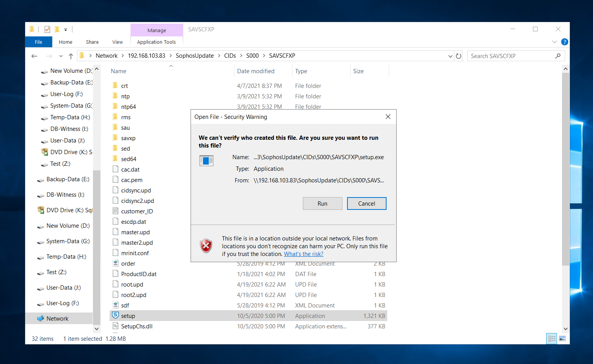Select the SetupChs.dll file icon
Screen dimensions: 593x364
click(x=115, y=326)
